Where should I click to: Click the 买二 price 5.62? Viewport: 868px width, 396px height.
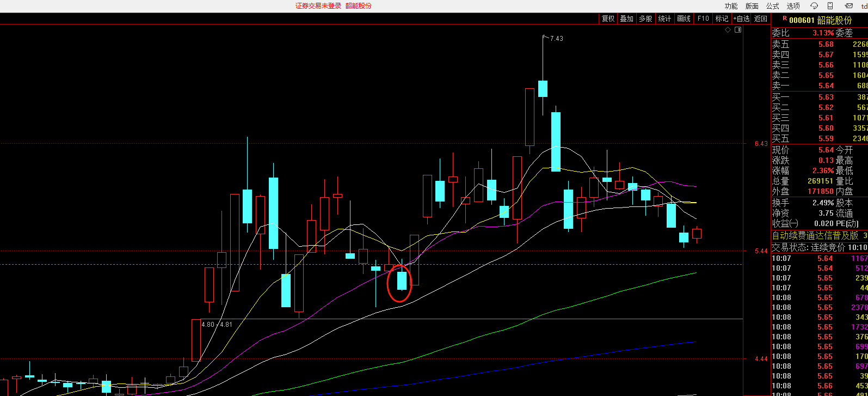tap(826, 108)
